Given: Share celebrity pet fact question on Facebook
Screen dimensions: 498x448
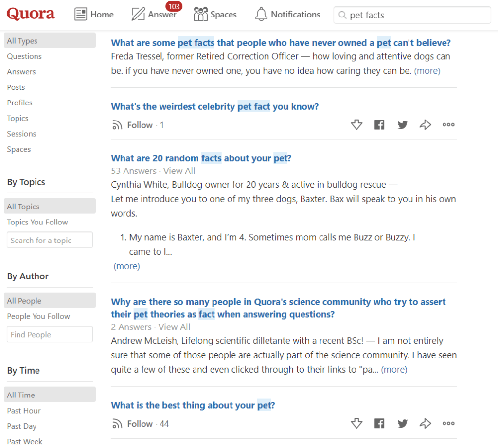Looking at the screenshot, I should (379, 125).
